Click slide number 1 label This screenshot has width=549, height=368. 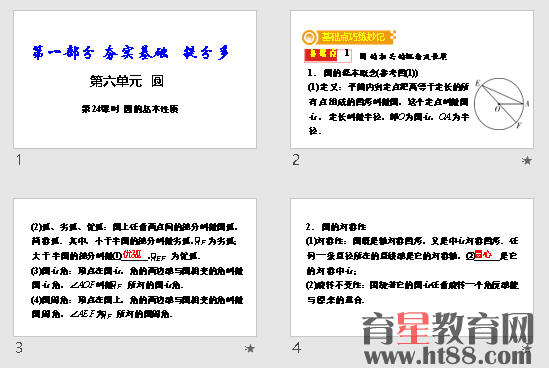tap(19, 160)
